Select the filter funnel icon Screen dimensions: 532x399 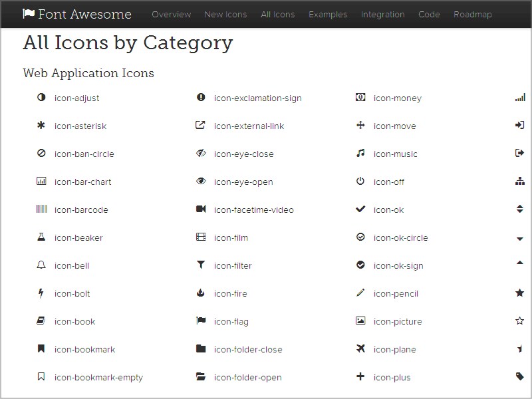201,265
